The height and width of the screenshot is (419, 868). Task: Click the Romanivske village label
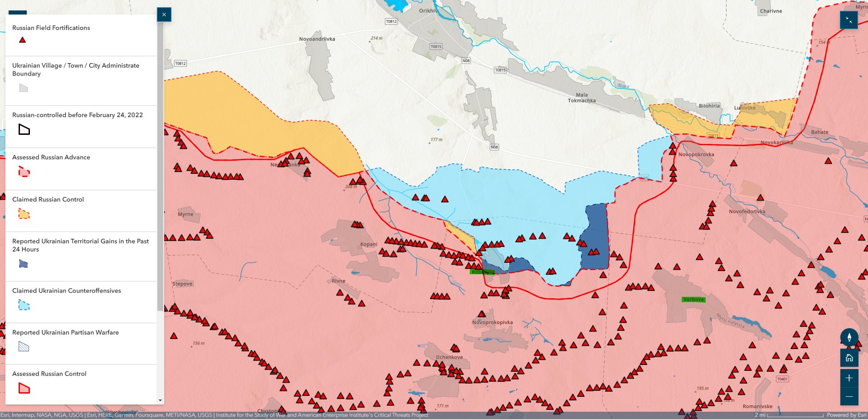tap(757, 406)
